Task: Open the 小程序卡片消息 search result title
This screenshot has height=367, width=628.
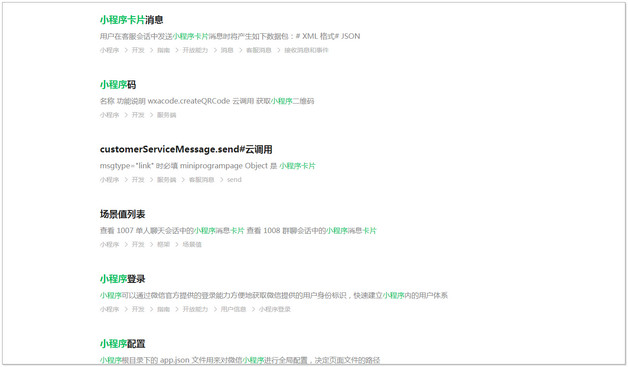Action: point(131,20)
